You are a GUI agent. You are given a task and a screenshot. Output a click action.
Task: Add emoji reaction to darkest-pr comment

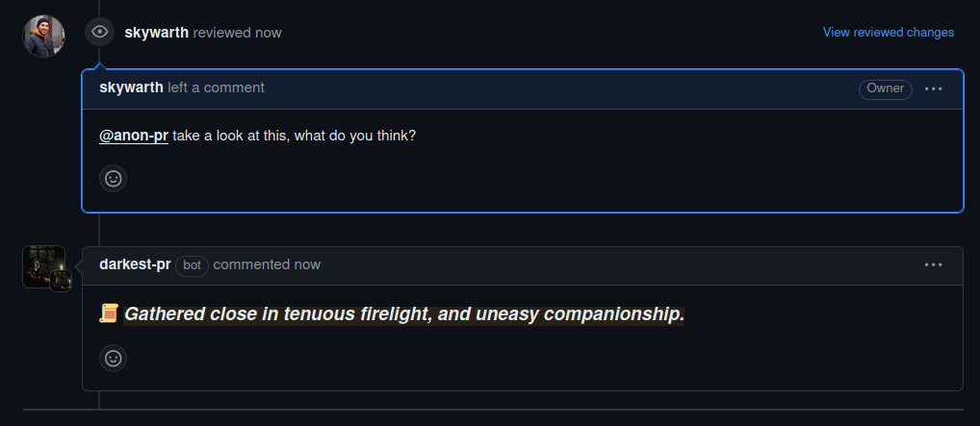point(114,359)
